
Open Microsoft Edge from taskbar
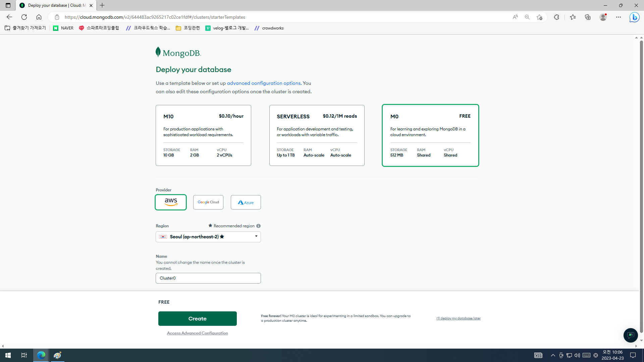(41, 355)
